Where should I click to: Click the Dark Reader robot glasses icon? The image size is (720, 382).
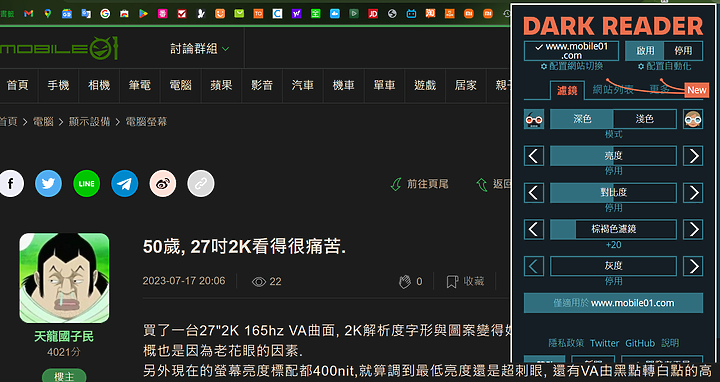coord(534,119)
